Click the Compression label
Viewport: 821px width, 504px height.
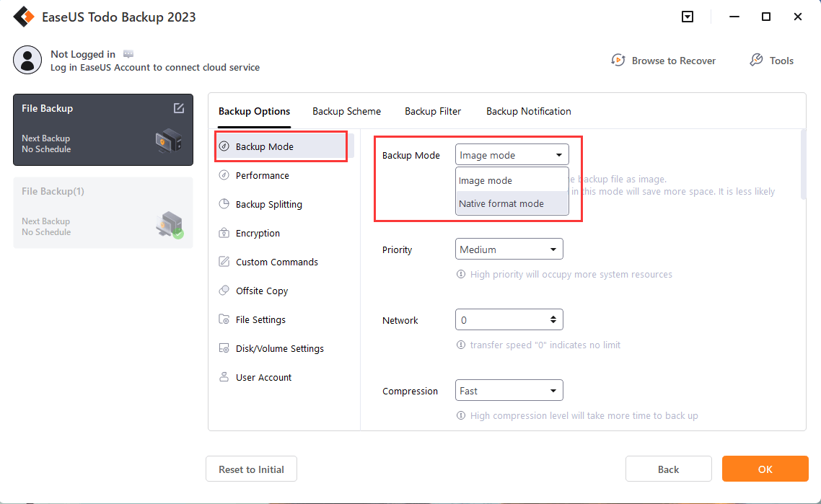[410, 391]
